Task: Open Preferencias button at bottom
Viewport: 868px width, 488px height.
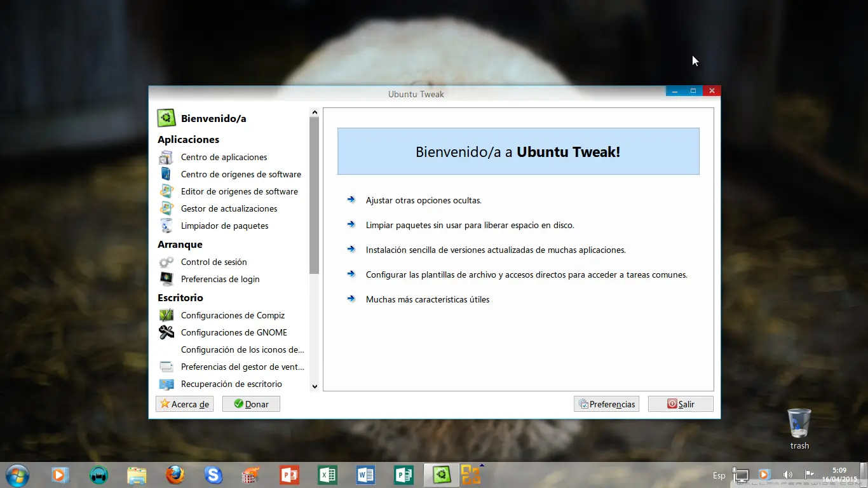Action: pos(606,404)
